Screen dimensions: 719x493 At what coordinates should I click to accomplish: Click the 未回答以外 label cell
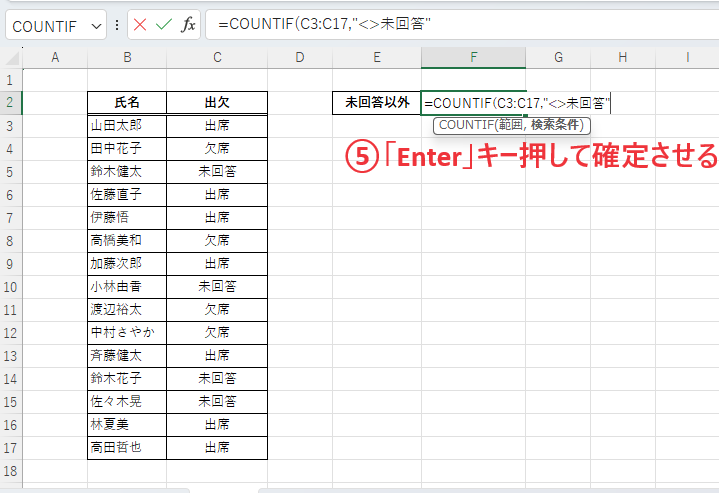[x=376, y=103]
